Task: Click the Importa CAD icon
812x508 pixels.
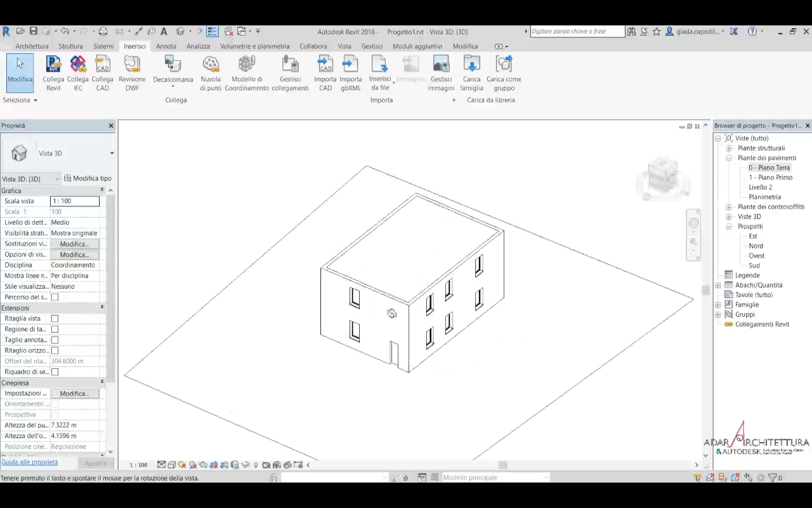Action: (325, 65)
